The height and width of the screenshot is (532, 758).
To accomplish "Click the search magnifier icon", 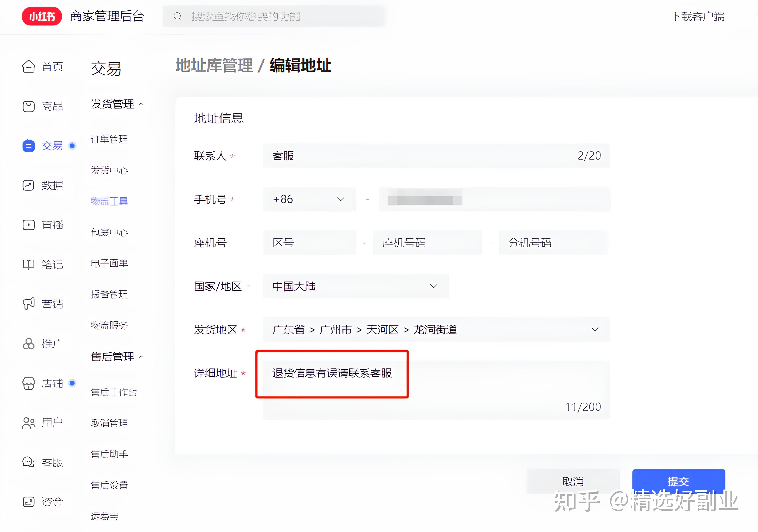I will click(x=178, y=16).
